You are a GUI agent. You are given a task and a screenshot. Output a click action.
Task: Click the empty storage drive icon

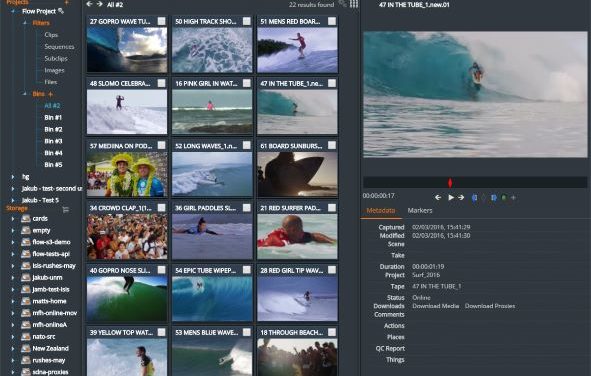26,230
